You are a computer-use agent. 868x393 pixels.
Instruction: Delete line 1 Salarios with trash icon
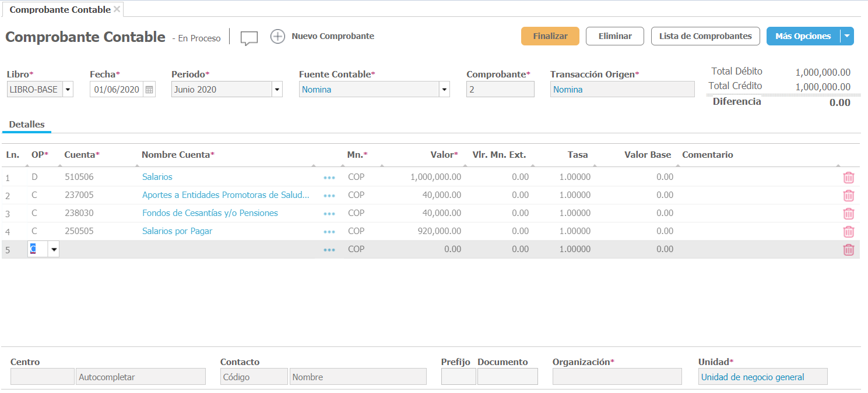(x=848, y=178)
